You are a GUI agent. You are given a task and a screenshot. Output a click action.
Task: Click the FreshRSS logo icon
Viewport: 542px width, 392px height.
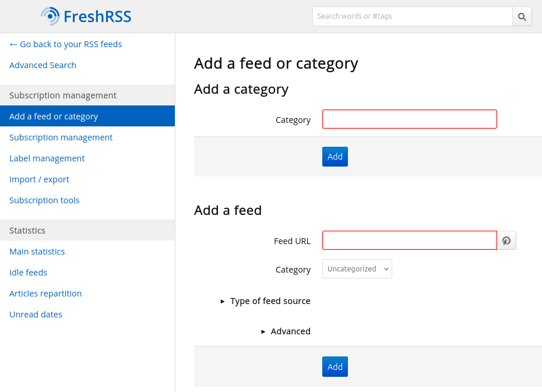pyautogui.click(x=50, y=16)
